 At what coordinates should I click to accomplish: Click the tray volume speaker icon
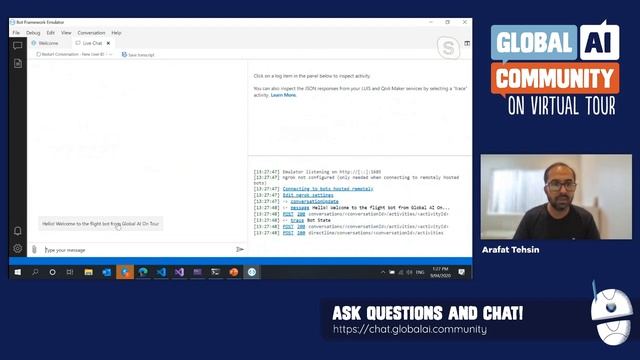click(409, 272)
